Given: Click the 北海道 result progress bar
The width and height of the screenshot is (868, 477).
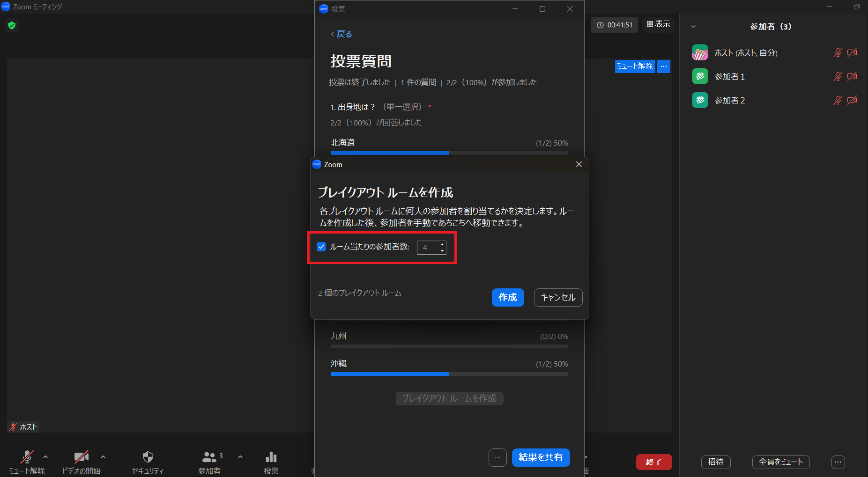Looking at the screenshot, I should click(x=449, y=153).
